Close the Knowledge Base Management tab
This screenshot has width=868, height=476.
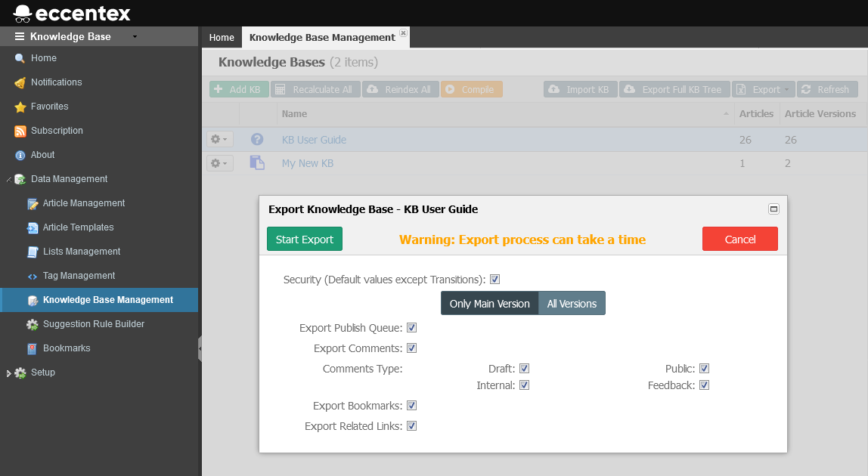click(x=404, y=32)
